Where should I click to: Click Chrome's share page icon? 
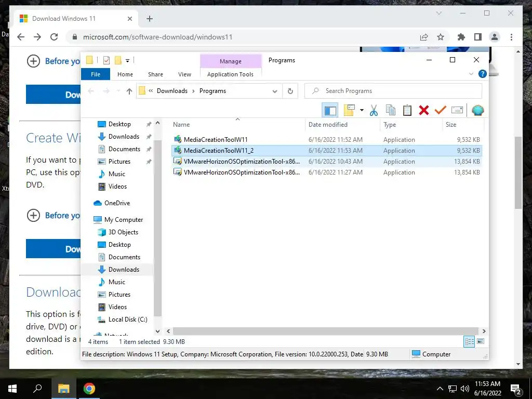[424, 37]
